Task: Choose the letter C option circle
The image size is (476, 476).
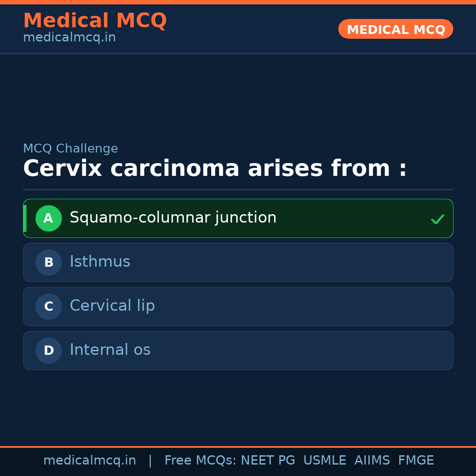Action: click(48, 306)
